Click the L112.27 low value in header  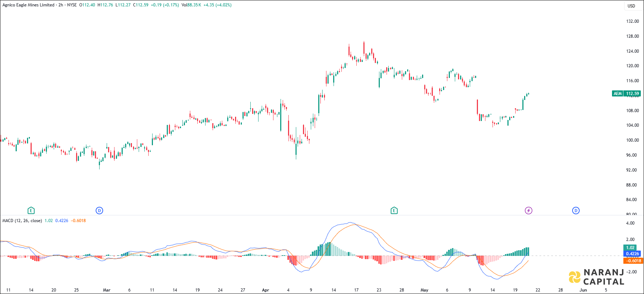point(123,5)
